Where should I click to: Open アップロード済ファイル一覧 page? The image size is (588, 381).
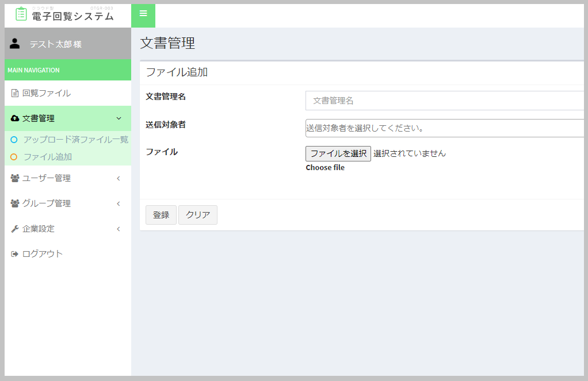75,140
